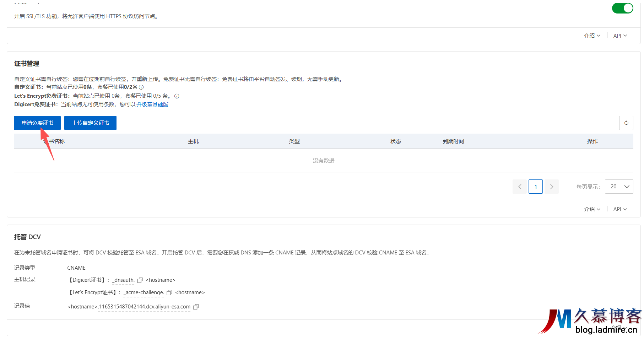Click the previous page arrow in pagination
This screenshot has width=644, height=339.
520,187
